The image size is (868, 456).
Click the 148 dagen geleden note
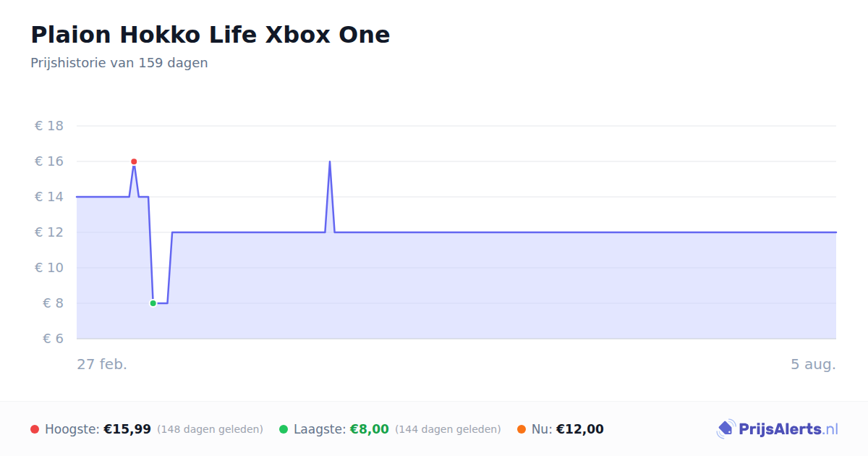210,429
